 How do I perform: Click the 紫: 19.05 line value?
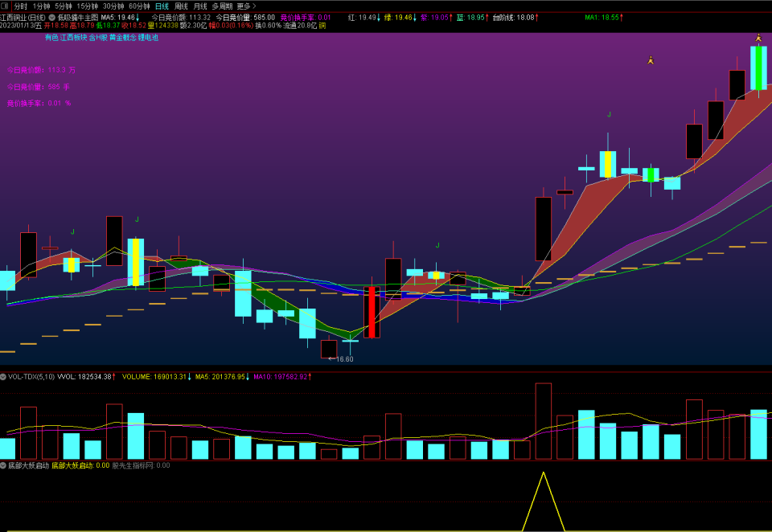point(436,17)
